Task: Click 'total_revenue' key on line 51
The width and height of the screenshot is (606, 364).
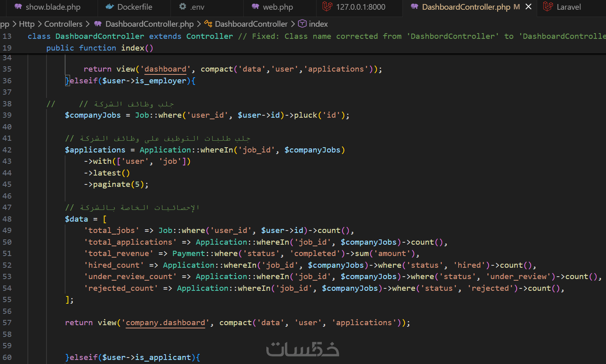Action: pos(119,254)
